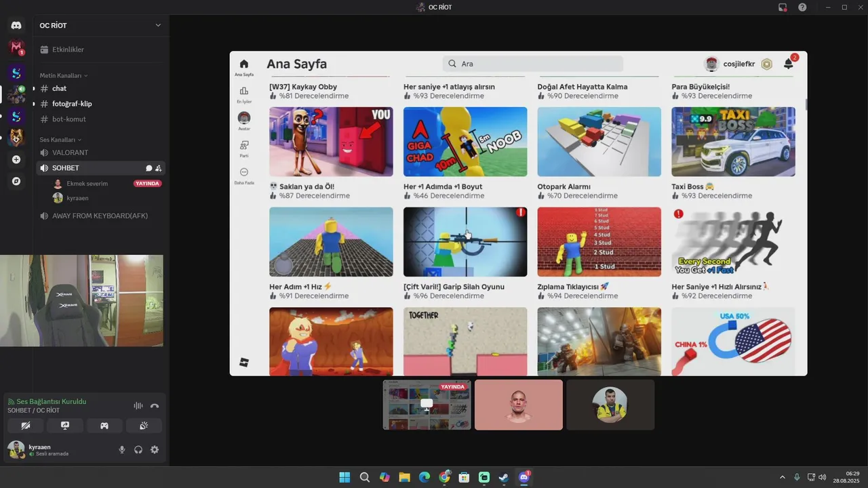Click the Roblox logo icon at sidebar bottom
Screen dimensions: 868x488
pyautogui.click(x=244, y=363)
